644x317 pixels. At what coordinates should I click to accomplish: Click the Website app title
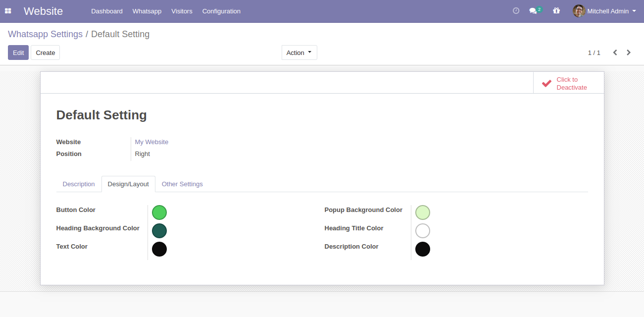pos(43,11)
